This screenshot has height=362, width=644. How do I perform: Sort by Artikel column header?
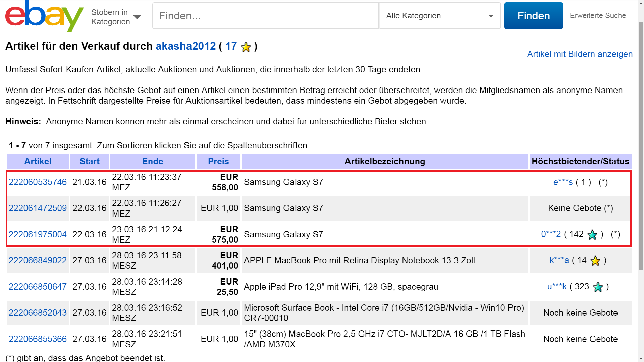click(38, 161)
